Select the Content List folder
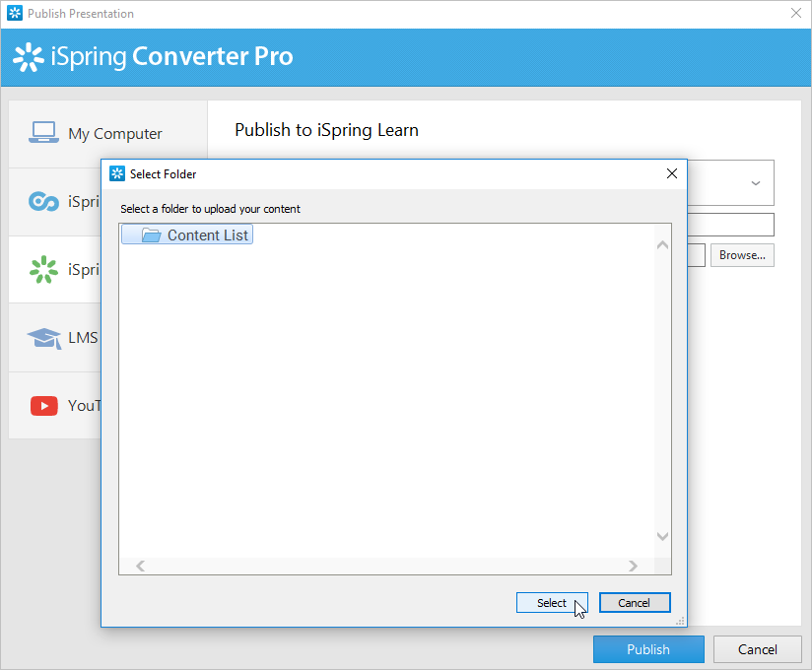This screenshot has height=670, width=812. click(187, 234)
